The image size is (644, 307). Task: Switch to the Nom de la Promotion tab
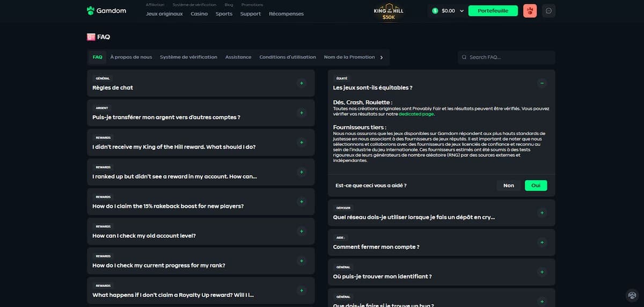coord(349,57)
